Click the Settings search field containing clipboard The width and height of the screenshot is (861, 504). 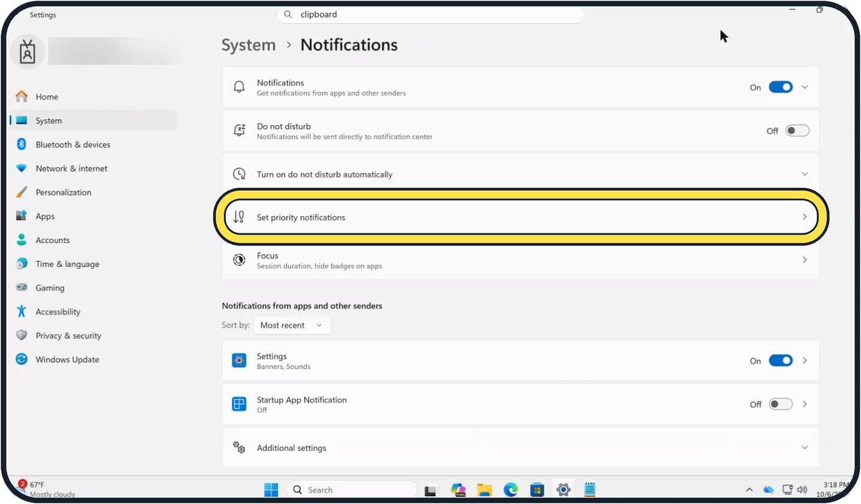430,14
